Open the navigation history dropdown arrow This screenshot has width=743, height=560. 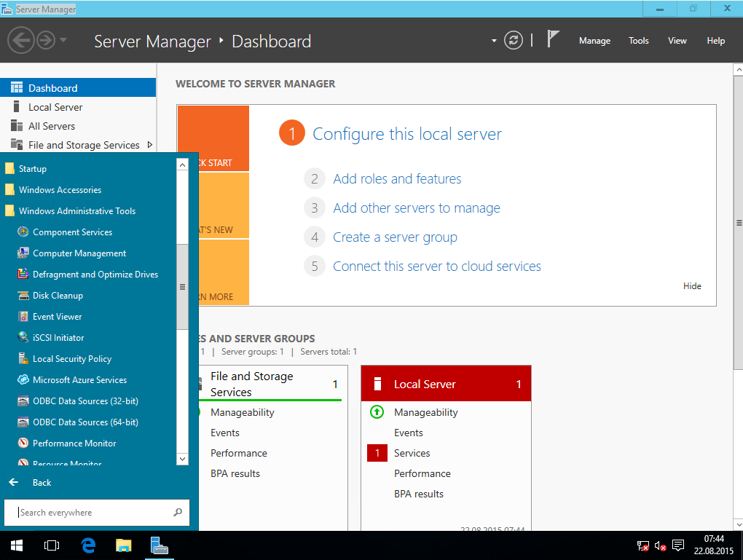click(x=63, y=41)
